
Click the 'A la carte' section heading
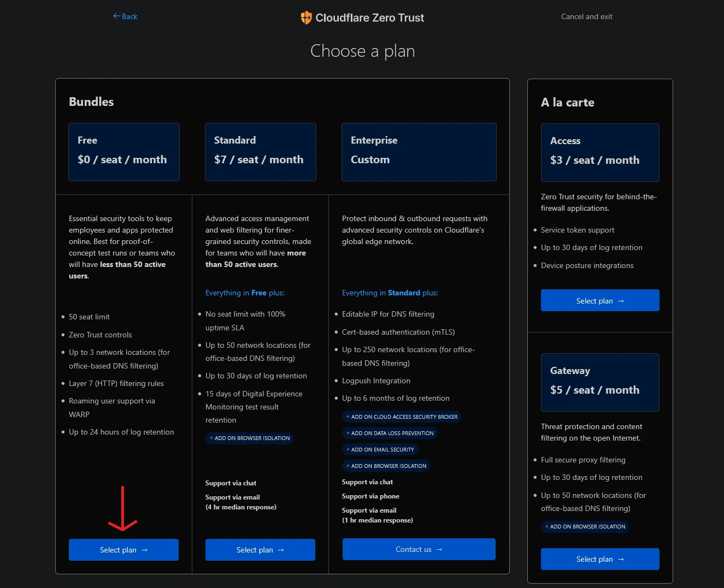[x=568, y=102]
